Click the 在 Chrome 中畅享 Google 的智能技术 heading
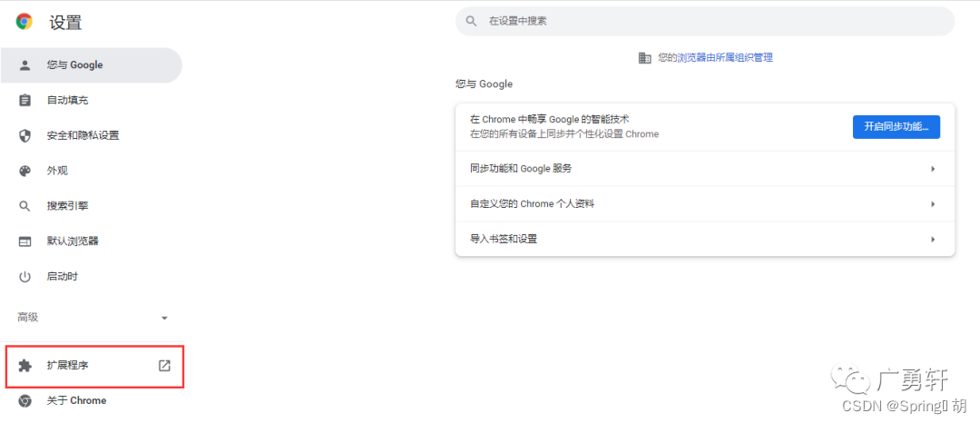The width and height of the screenshot is (980, 423). [x=549, y=119]
